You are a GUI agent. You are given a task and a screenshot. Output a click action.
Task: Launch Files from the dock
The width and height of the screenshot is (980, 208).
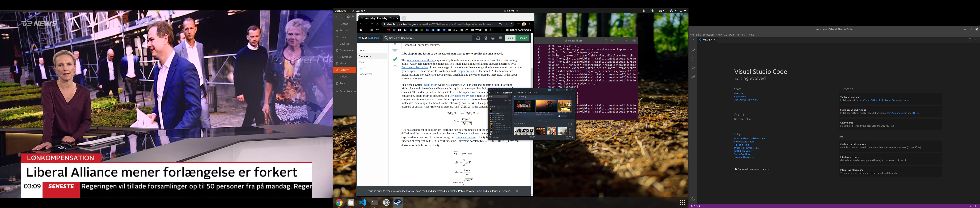point(351,203)
